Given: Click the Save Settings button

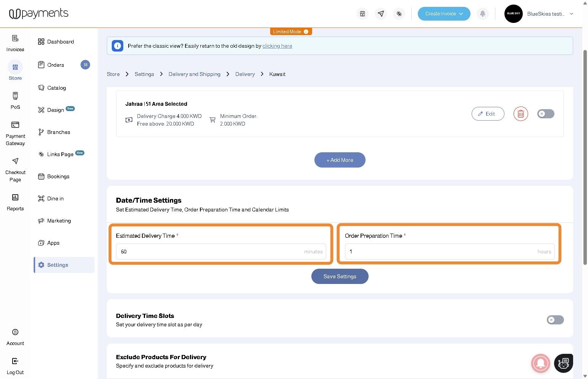Looking at the screenshot, I should (x=340, y=276).
